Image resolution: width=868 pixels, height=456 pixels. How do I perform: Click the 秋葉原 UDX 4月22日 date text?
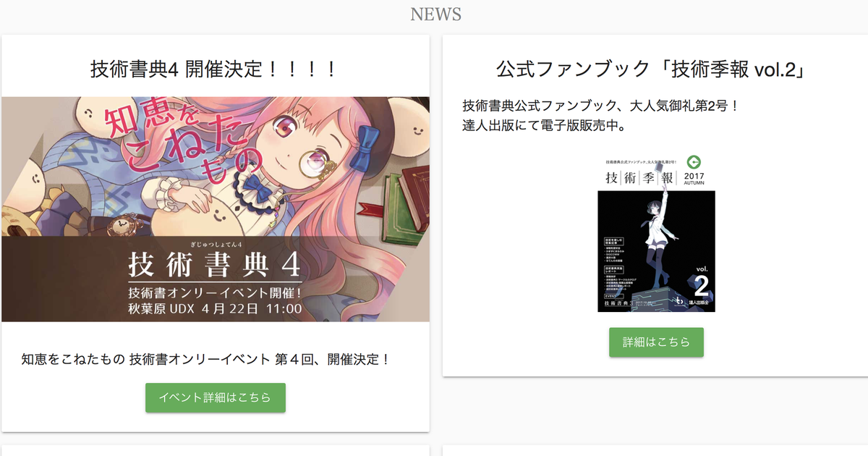click(215, 308)
